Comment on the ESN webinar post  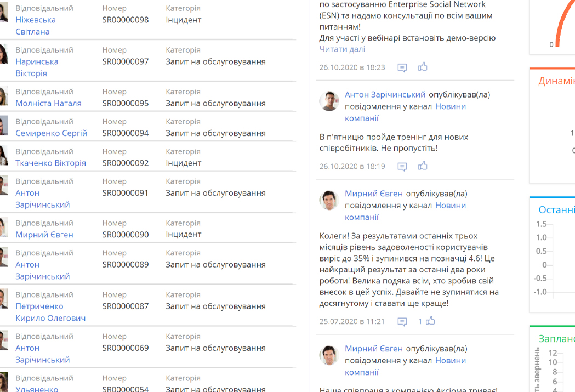(x=402, y=67)
